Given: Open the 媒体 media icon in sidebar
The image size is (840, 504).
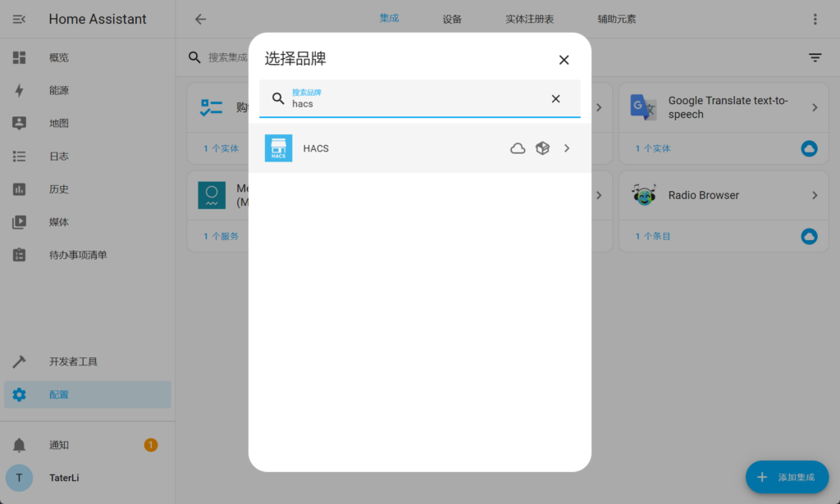Looking at the screenshot, I should (x=20, y=222).
